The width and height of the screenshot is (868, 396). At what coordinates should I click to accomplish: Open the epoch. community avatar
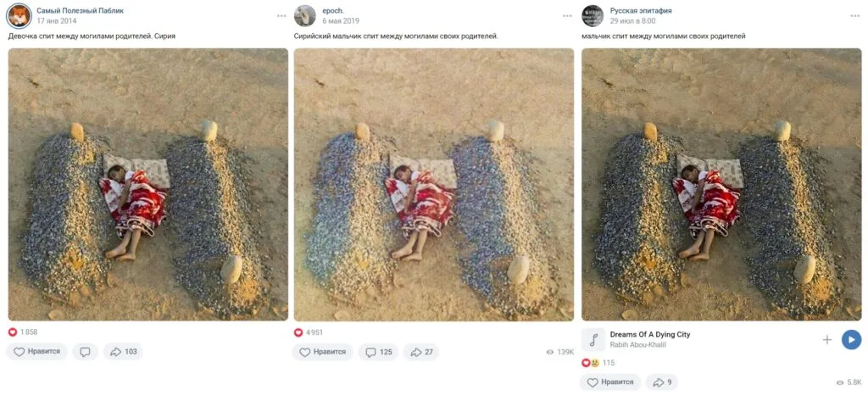pyautogui.click(x=305, y=15)
